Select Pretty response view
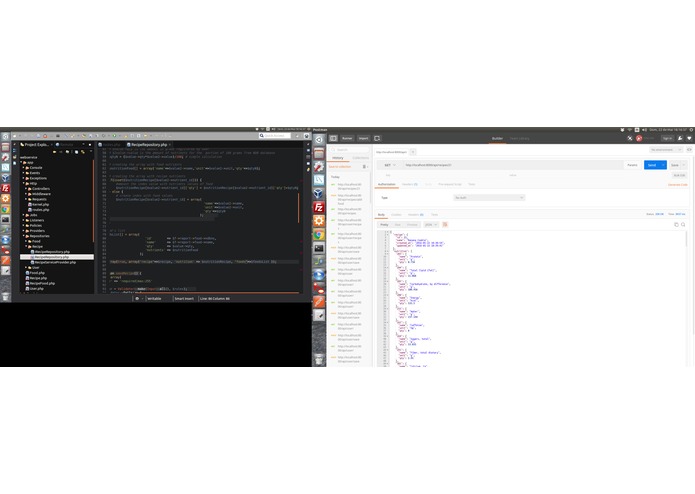The image size is (695, 494). 384,225
